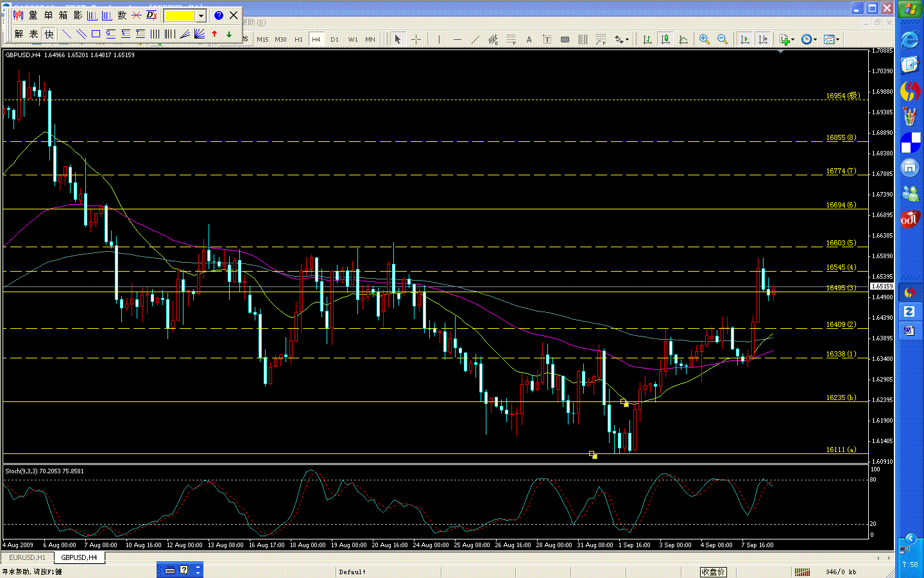Click the 16111 (a) level label

[841, 450]
